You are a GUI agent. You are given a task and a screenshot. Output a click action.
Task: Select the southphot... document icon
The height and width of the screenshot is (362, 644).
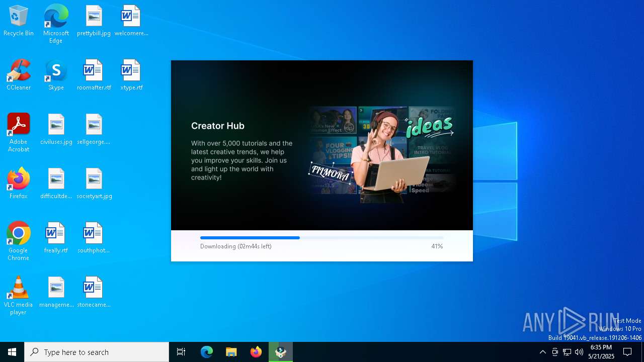(94, 238)
